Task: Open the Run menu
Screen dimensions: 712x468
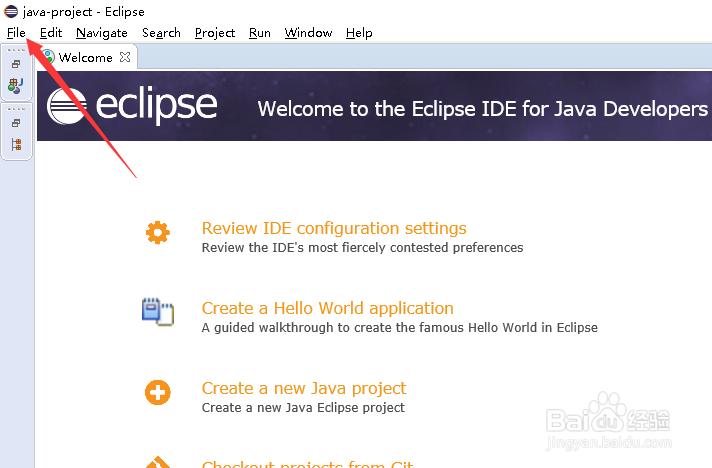Action: coord(260,33)
